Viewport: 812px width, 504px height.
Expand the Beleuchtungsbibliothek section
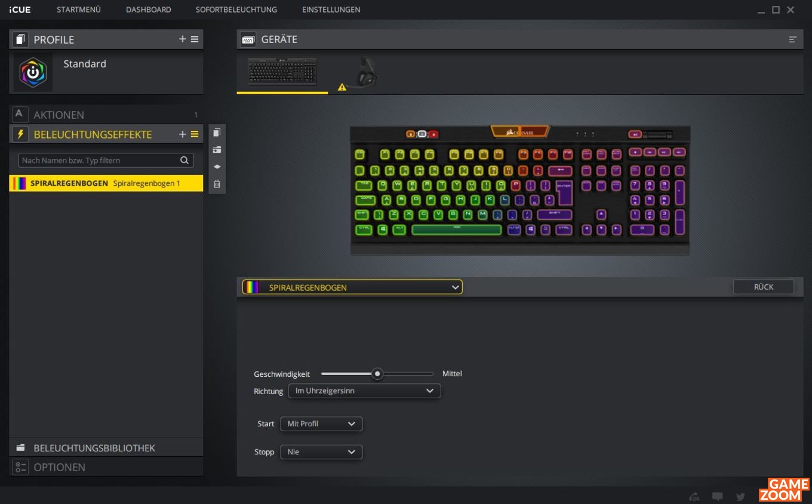pos(106,448)
